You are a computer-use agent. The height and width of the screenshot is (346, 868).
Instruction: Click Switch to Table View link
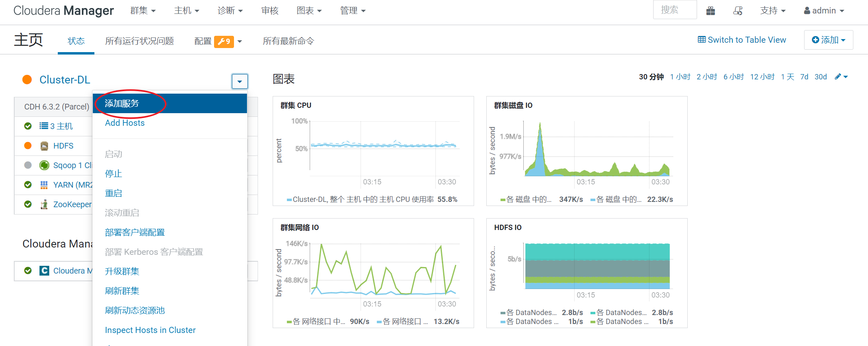(742, 40)
